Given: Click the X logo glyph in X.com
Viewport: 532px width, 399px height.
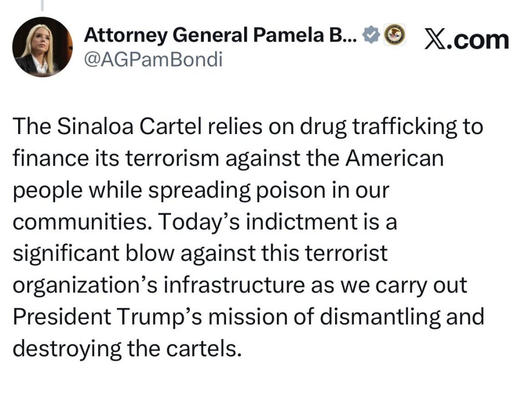Looking at the screenshot, I should 435,41.
